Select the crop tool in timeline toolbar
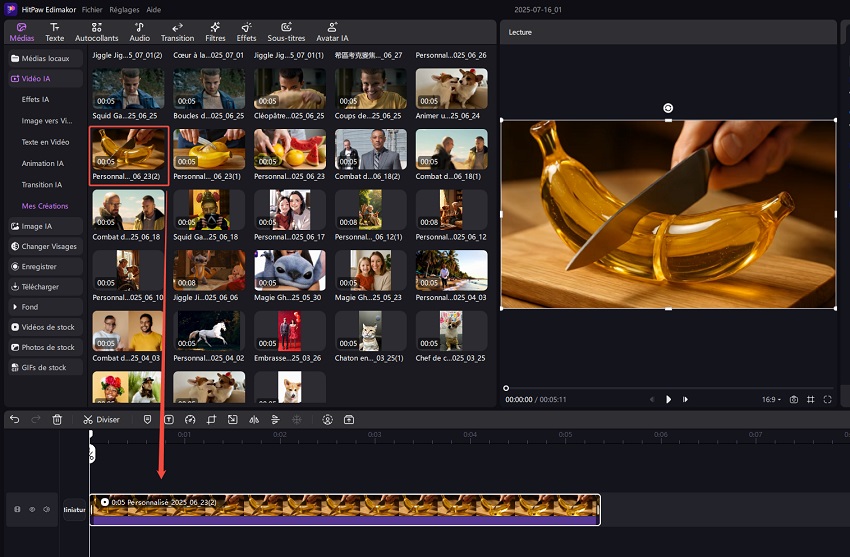Screen dimensions: 850x557 coord(211,420)
